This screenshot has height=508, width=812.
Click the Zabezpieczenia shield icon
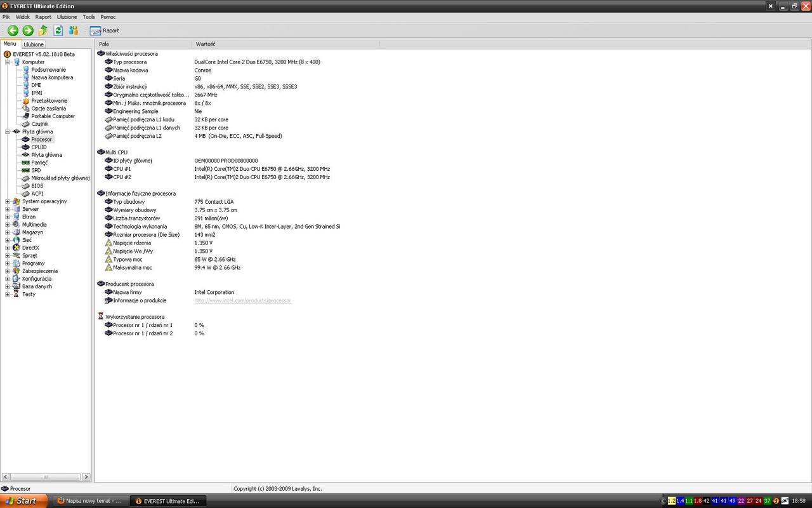(16, 271)
